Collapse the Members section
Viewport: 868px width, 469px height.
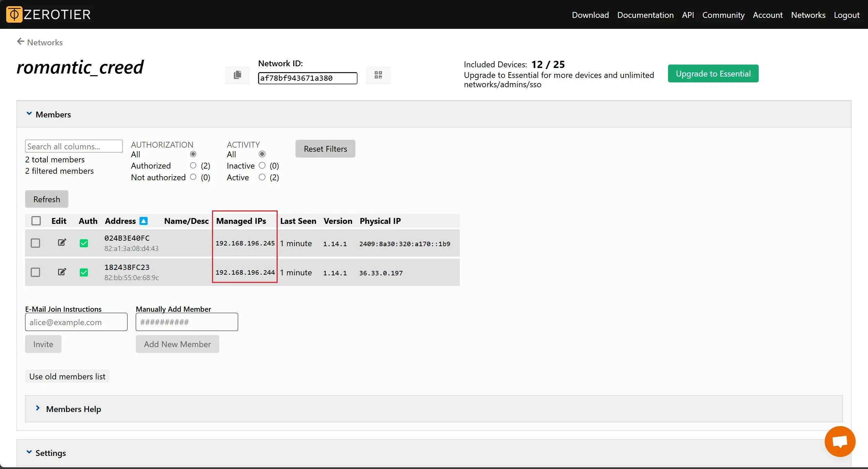[29, 114]
